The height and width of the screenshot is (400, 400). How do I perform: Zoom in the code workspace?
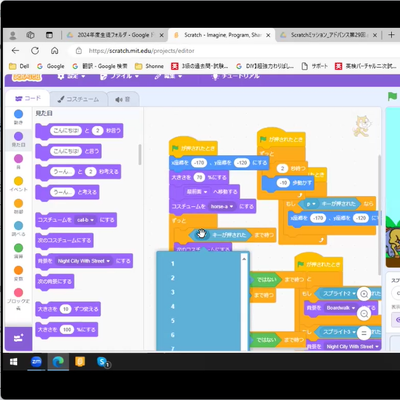tap(364, 294)
